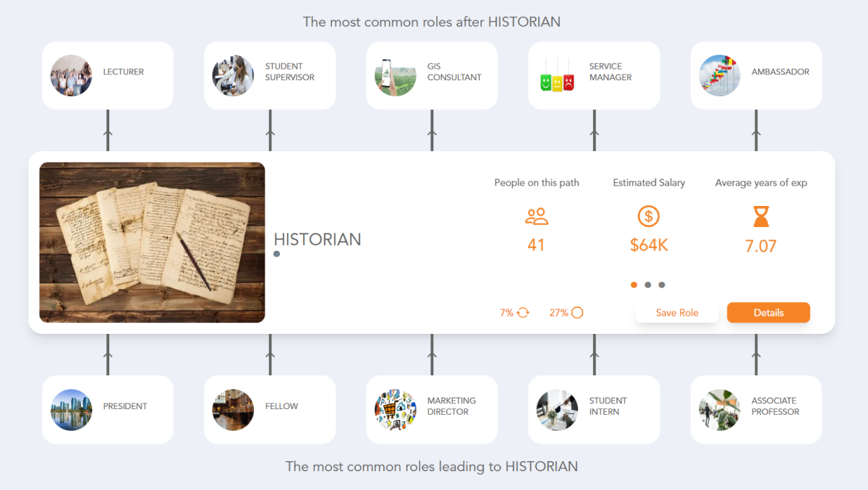This screenshot has width=868, height=490.
Task: Open the LECTURER role thumbnail image
Action: (71, 75)
